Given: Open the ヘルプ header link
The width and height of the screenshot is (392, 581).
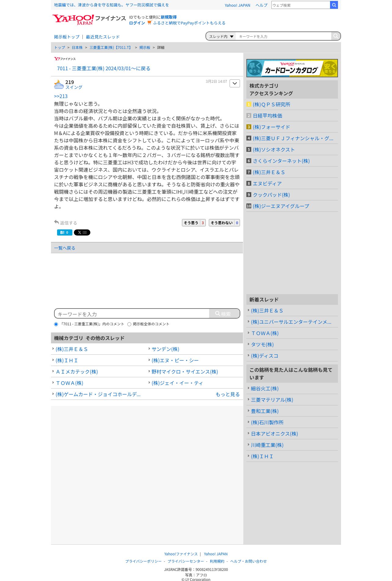Looking at the screenshot, I should pos(261,5).
